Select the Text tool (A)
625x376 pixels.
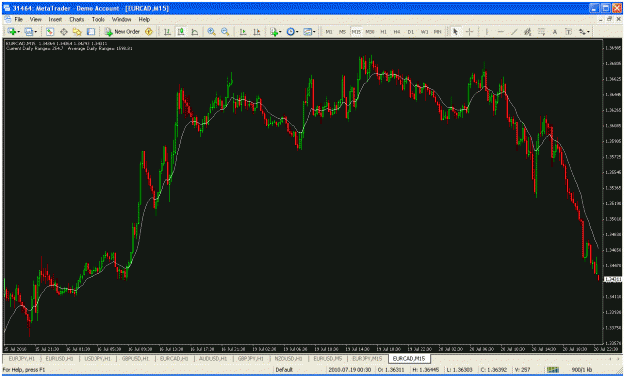(555, 31)
